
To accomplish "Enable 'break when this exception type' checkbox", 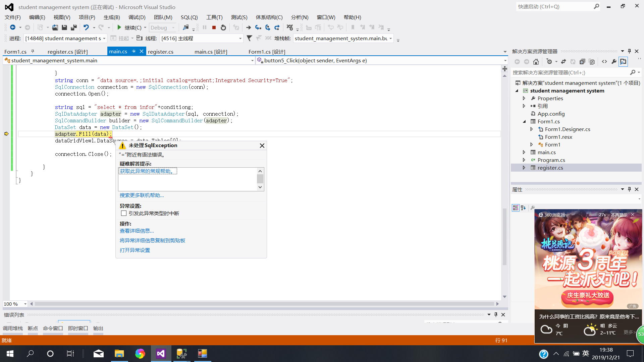I will pos(124,214).
